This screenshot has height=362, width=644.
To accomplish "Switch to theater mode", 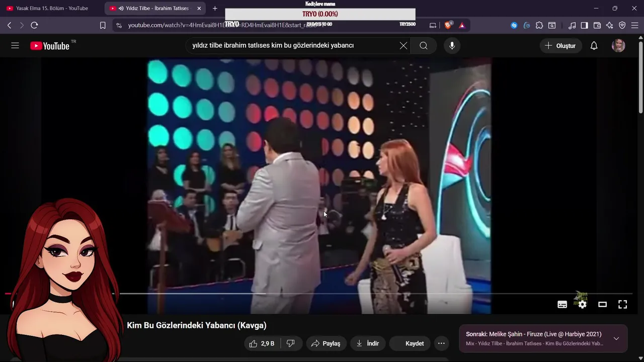I will (602, 304).
